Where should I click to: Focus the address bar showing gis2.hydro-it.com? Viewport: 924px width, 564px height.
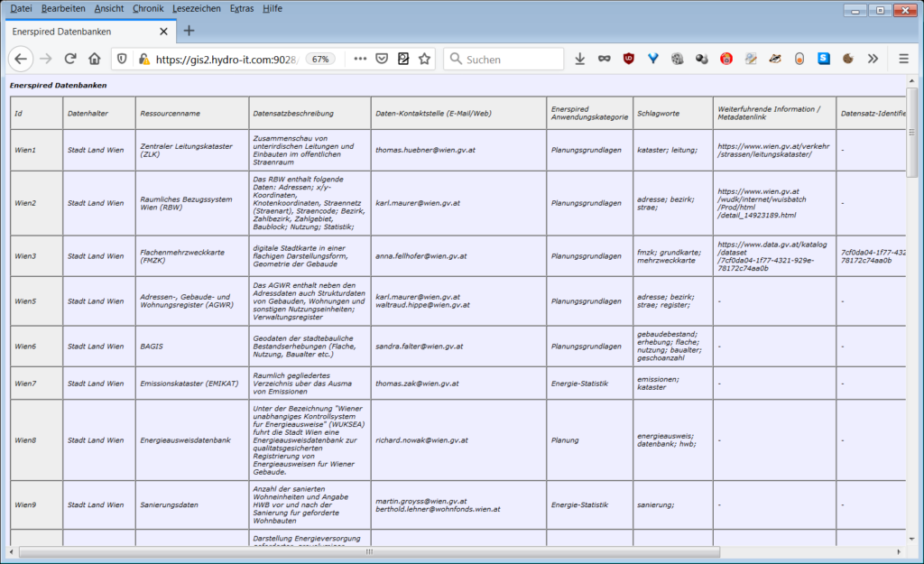click(x=226, y=59)
